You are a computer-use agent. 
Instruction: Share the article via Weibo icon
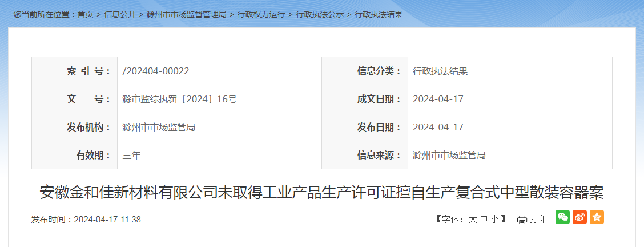pyautogui.click(x=579, y=217)
